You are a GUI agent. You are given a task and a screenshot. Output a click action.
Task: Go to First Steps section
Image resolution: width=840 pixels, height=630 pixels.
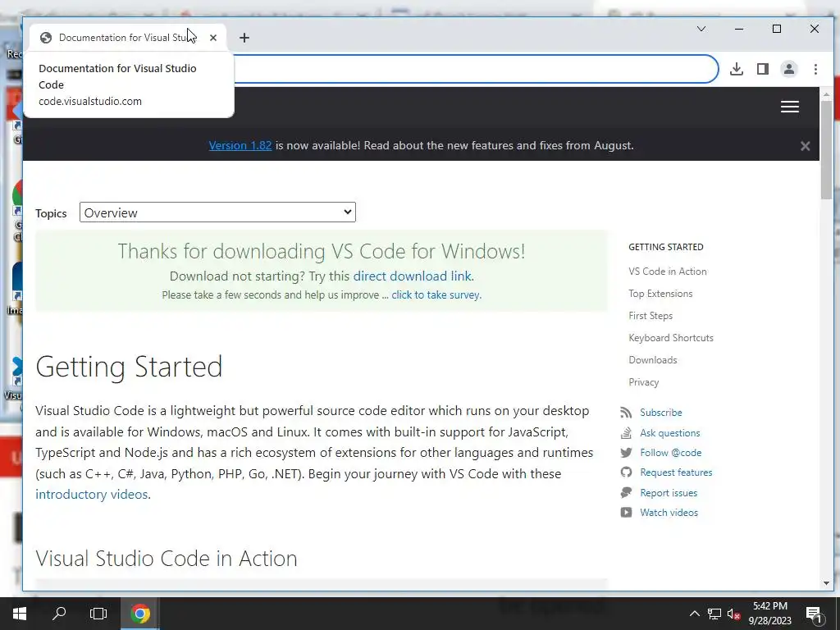[651, 316]
